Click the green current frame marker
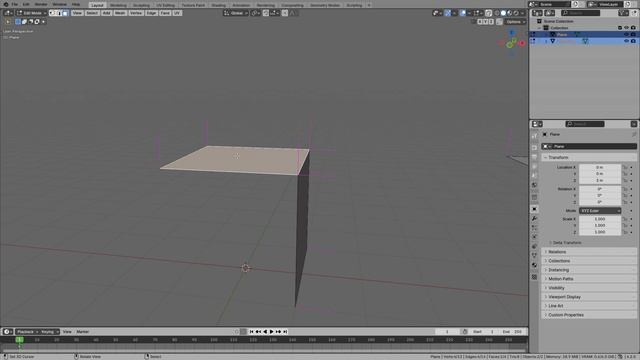The image size is (640, 360). (19, 340)
